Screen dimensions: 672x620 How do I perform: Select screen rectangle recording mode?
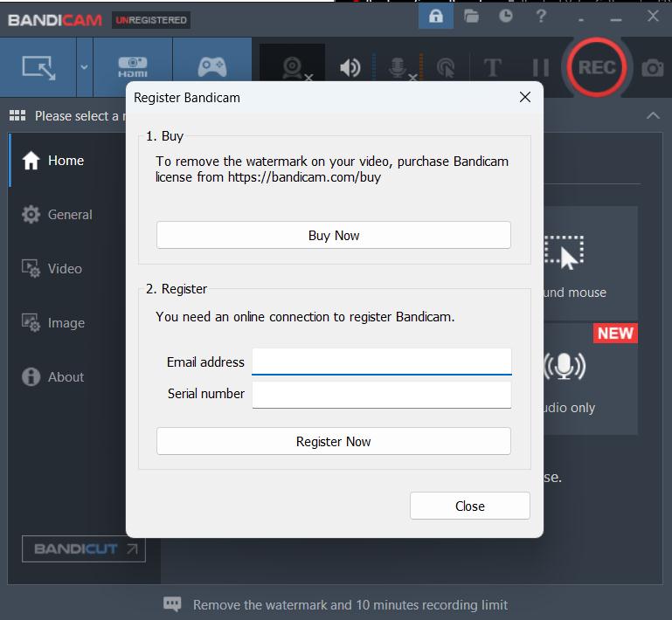(x=38, y=67)
